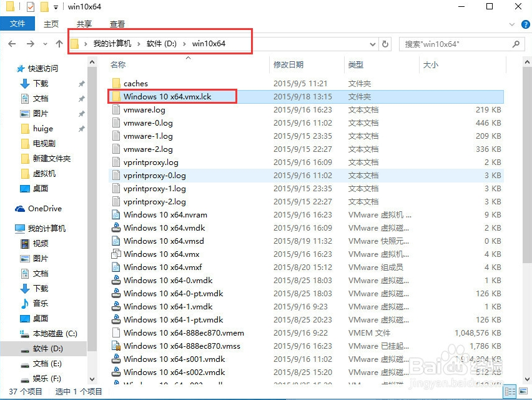Open 视频 library under 我的计算机
The image size is (532, 400).
41,243
